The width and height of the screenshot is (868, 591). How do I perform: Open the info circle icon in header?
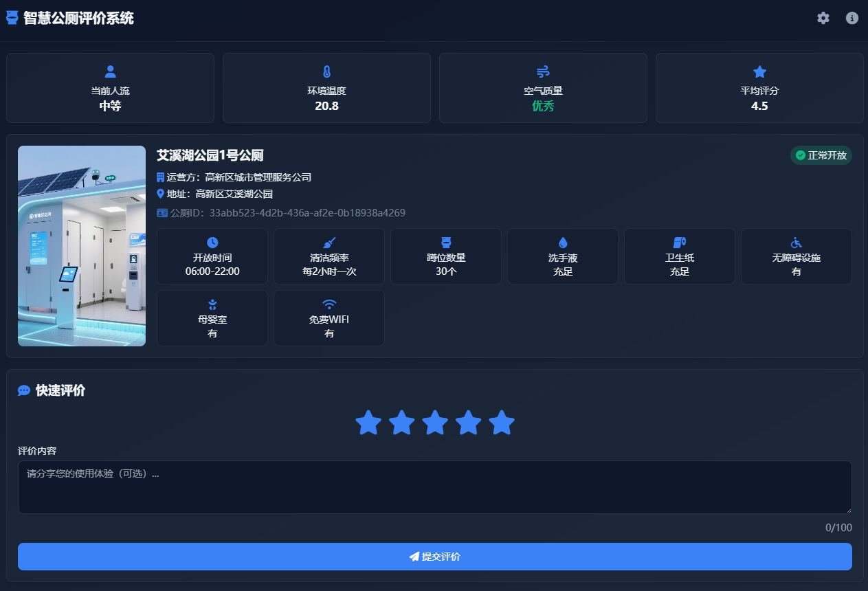click(x=852, y=18)
